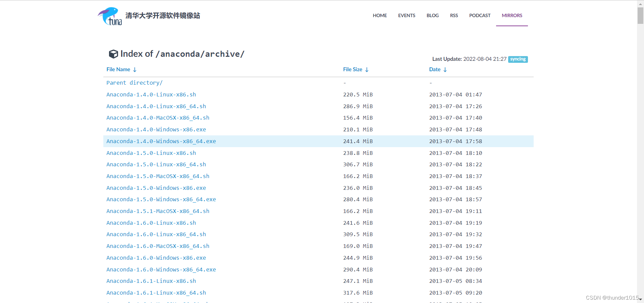Download Anaconda-1.6.0-MacOSX-x86_64.sh
Screen dimensions: 644x303
[x=158, y=246]
